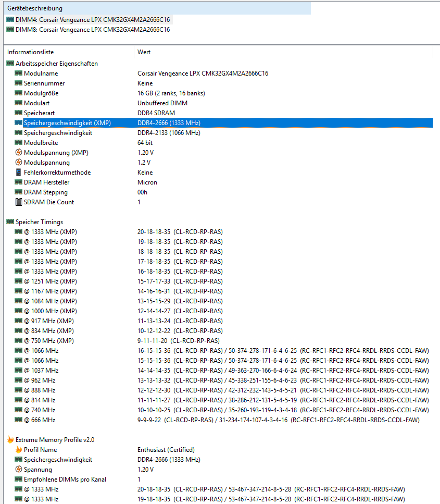Click the Seriennummer row icon
Image resolution: width=440 pixels, height=504 pixels.
tap(18, 83)
